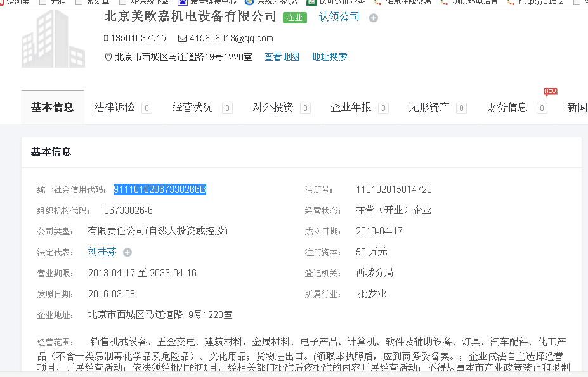The image size is (588, 377).
Task: Click the highlighted credit code 91110102067330266B
Action: tap(160, 189)
